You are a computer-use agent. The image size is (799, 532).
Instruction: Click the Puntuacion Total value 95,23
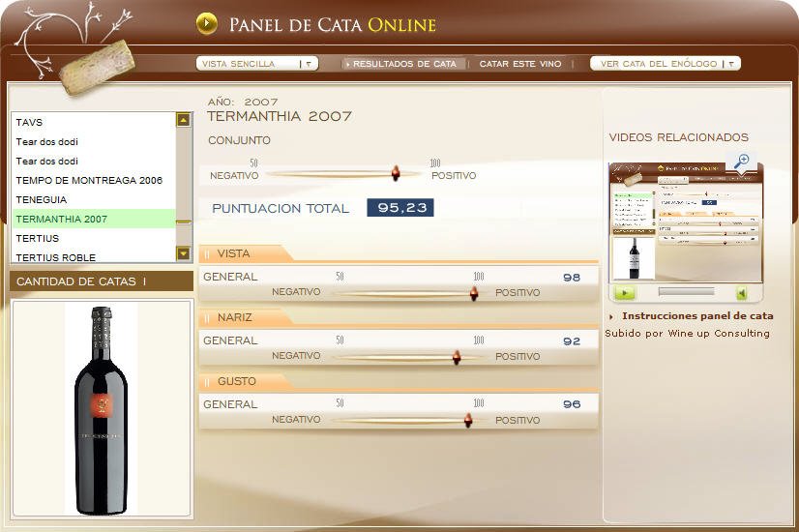tap(400, 207)
